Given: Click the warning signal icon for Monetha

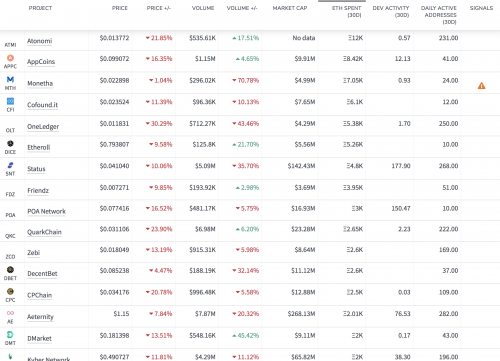Looking at the screenshot, I should pyautogui.click(x=481, y=86).
